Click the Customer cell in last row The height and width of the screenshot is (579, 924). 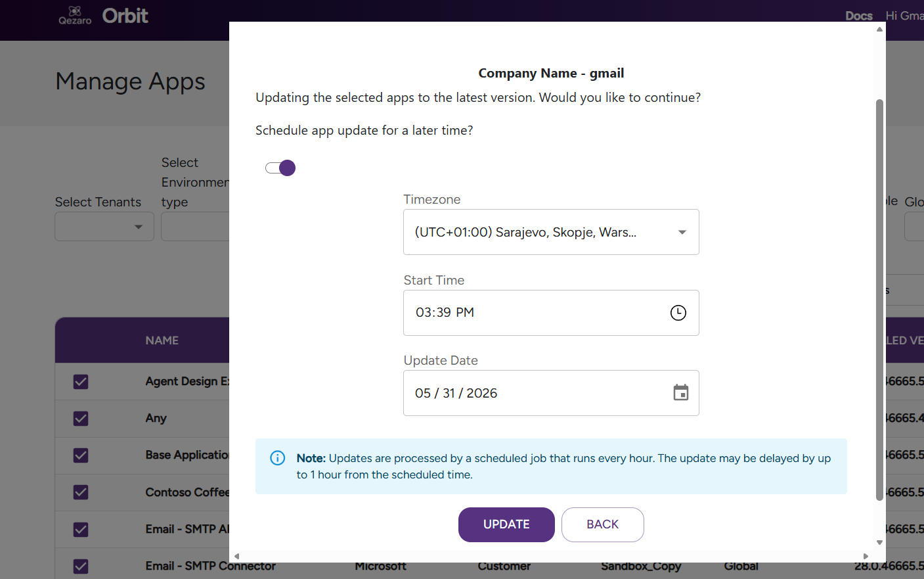504,567
